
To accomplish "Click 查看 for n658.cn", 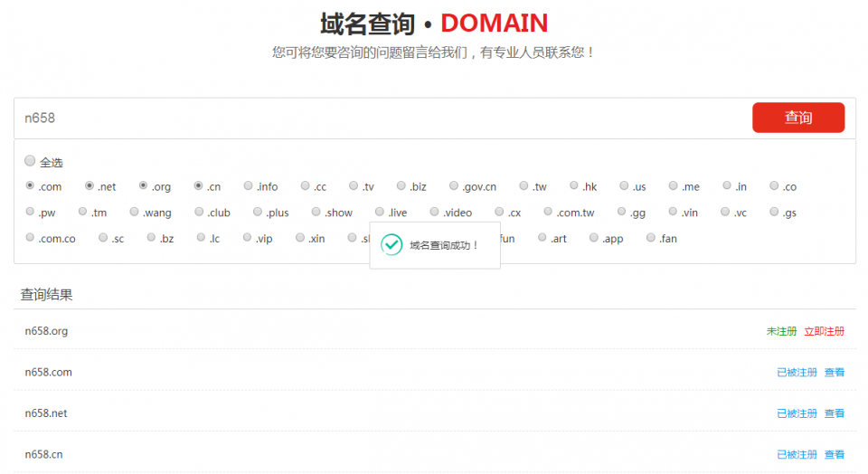I will 835,455.
